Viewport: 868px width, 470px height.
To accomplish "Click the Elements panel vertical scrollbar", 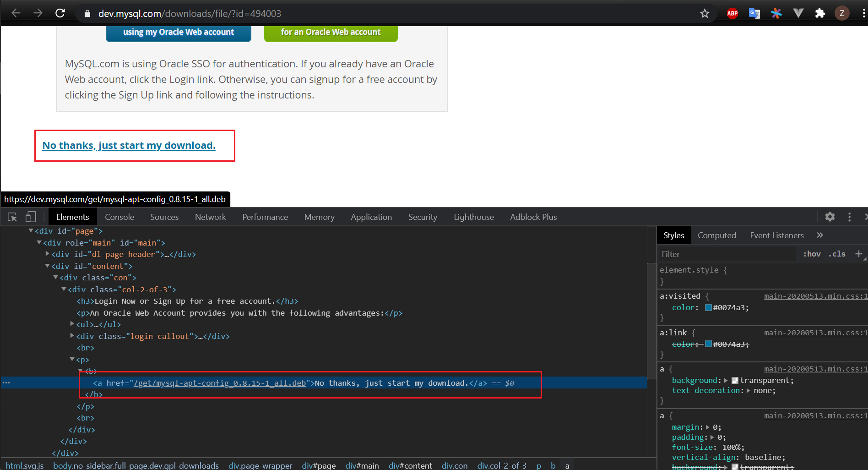I will click(651, 321).
